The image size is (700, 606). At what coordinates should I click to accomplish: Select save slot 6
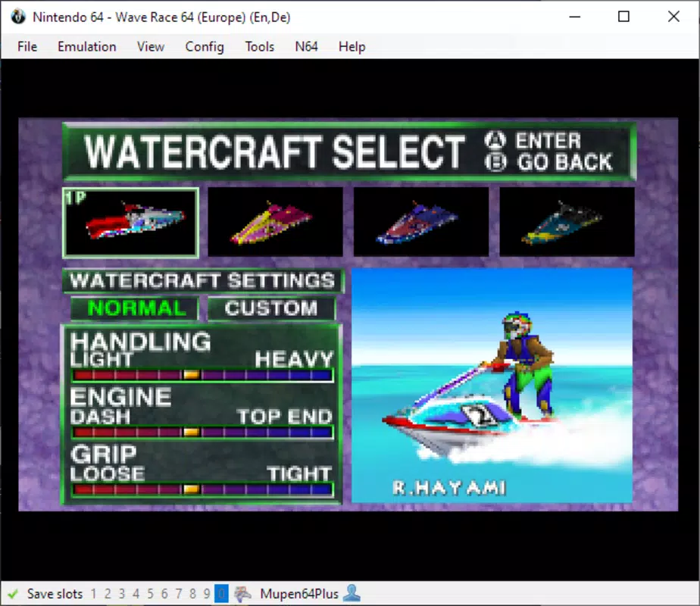click(x=164, y=594)
